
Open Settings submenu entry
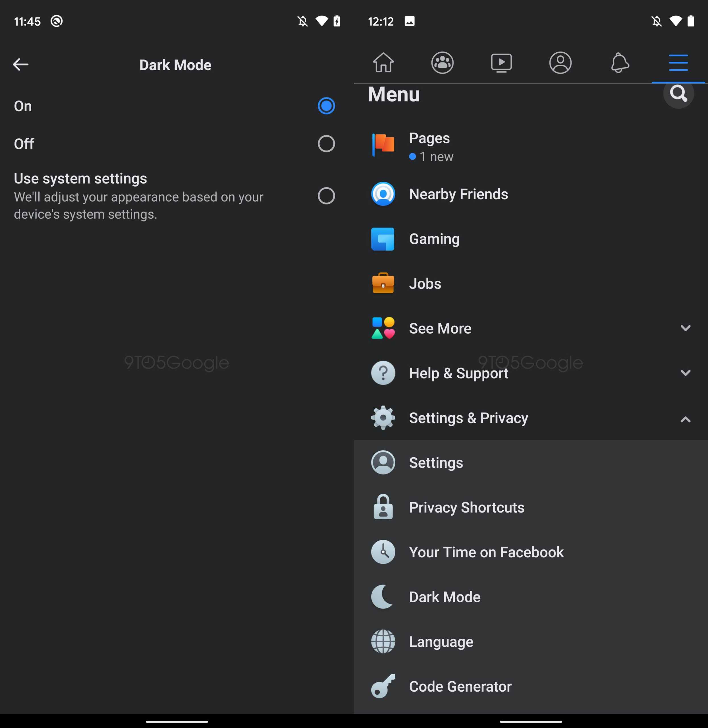click(x=531, y=462)
